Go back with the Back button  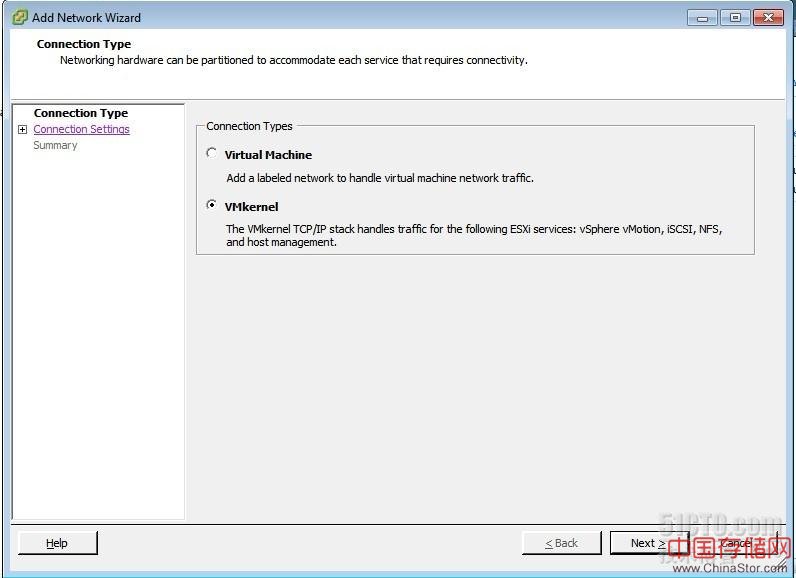561,543
